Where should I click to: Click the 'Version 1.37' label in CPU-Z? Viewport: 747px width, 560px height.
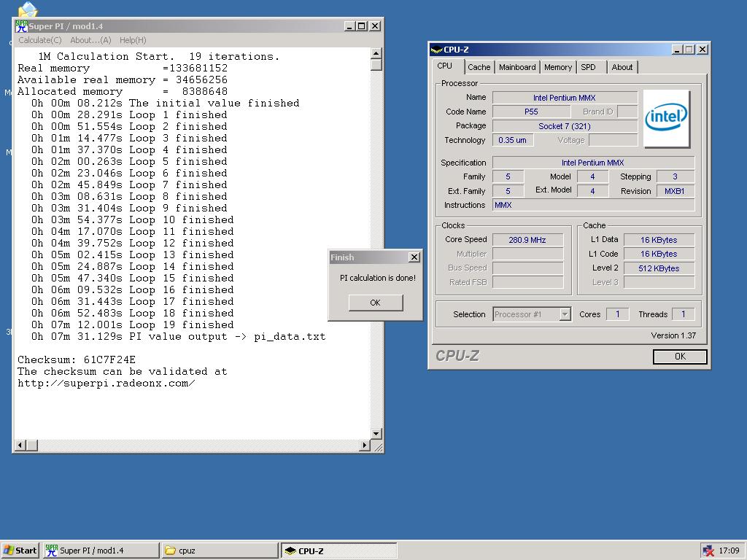tap(673, 335)
